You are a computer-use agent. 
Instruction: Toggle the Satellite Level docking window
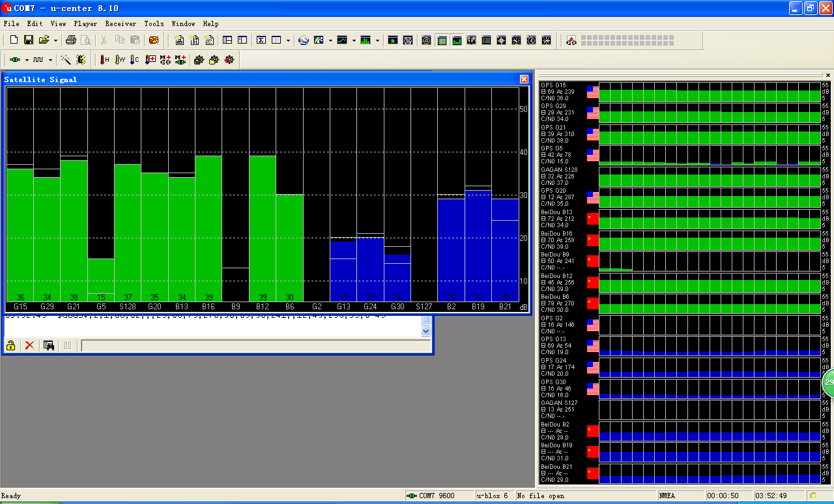(x=457, y=40)
